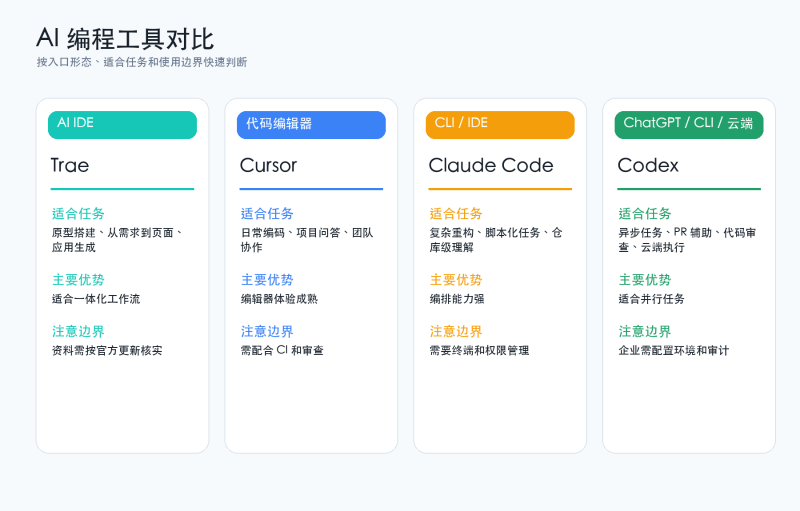
Task: Click the CLI / IDE orange badge
Action: coord(500,125)
